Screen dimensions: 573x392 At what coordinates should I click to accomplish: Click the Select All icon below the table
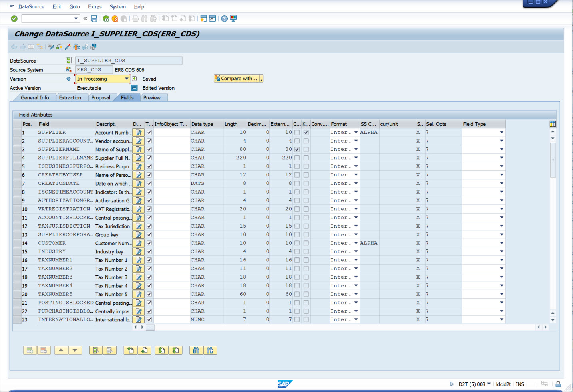[95, 350]
